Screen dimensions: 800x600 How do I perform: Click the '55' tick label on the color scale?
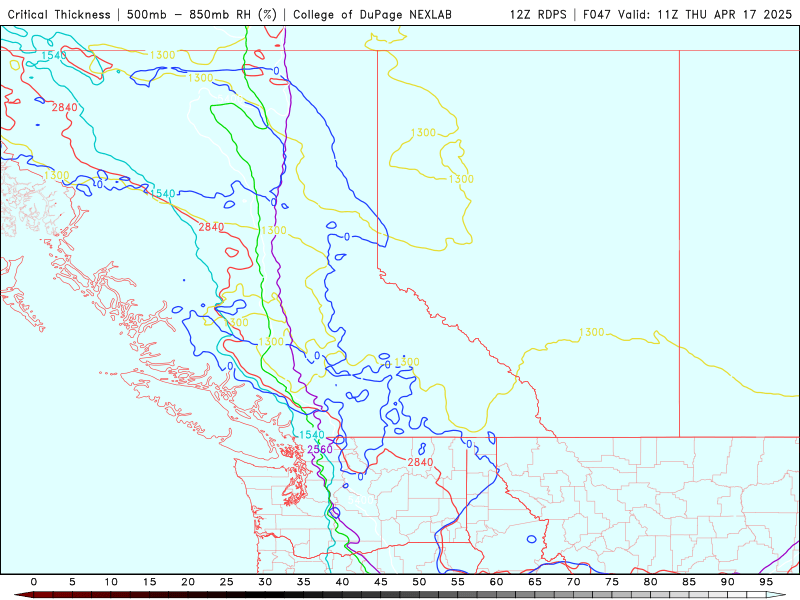click(x=458, y=582)
